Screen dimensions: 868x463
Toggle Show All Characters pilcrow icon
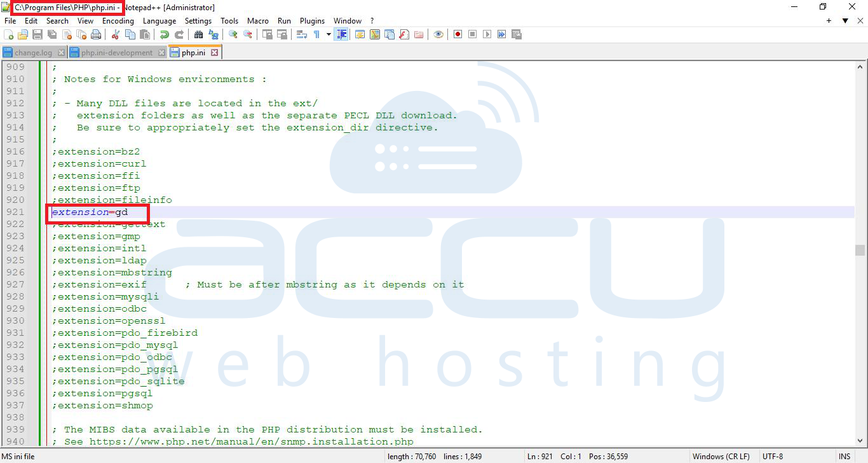(x=317, y=34)
